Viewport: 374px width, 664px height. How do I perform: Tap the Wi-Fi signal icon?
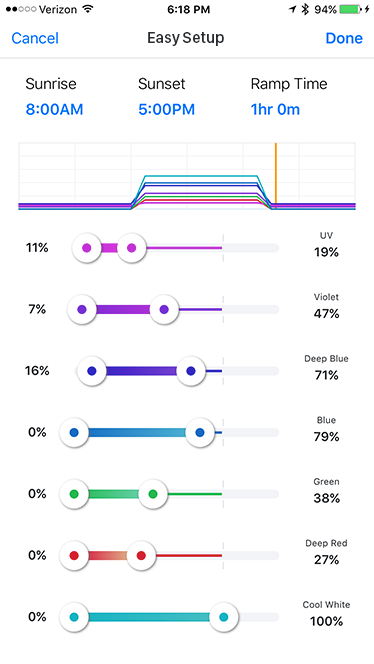pos(88,9)
